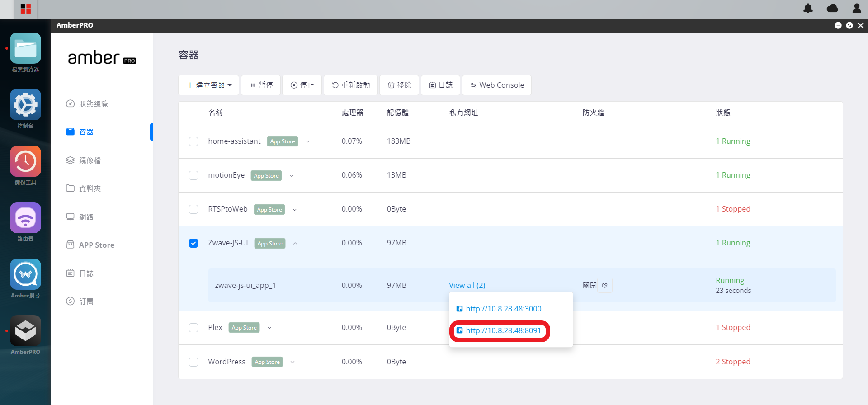Click App Store tag beside Zwave-JS-UI
This screenshot has width=868, height=405.
coord(270,244)
